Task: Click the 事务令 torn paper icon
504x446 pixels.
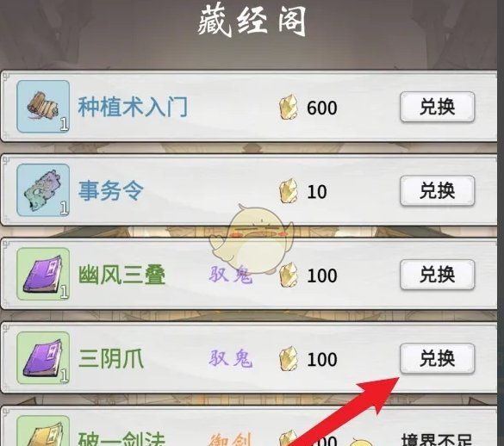Action: coord(43,190)
